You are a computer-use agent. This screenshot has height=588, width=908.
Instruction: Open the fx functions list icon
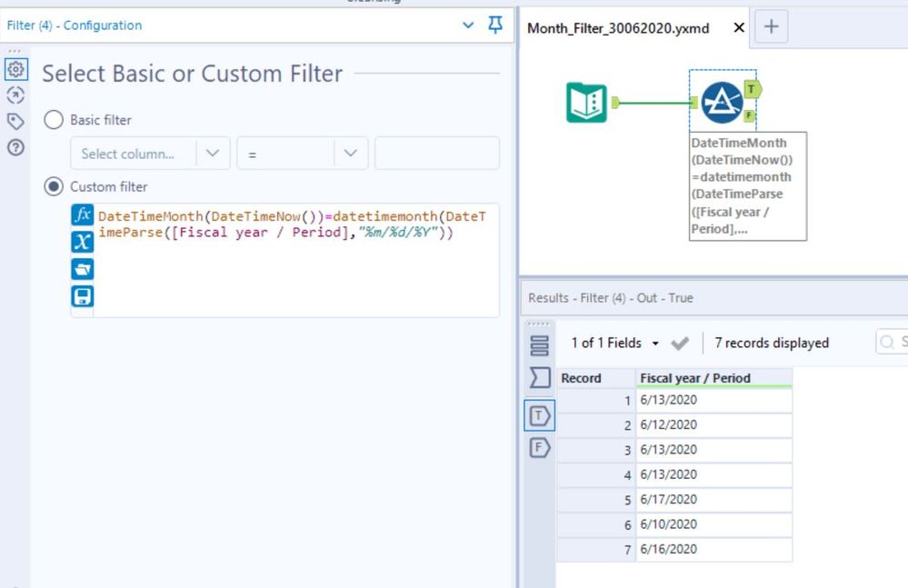click(x=82, y=215)
